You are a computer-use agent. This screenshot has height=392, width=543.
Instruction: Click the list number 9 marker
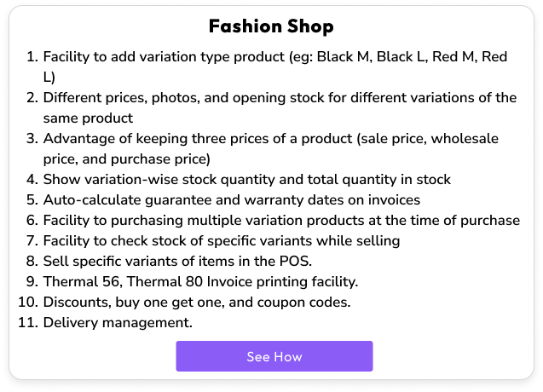pos(32,281)
